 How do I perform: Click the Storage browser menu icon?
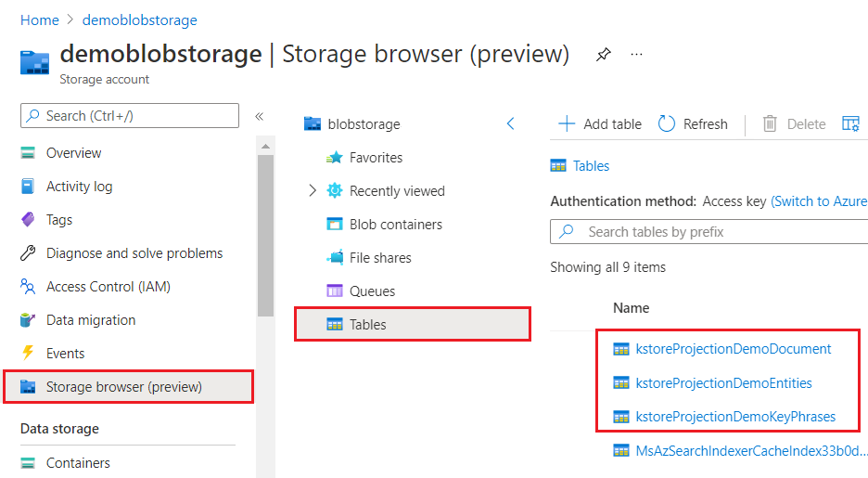pyautogui.click(x=28, y=387)
